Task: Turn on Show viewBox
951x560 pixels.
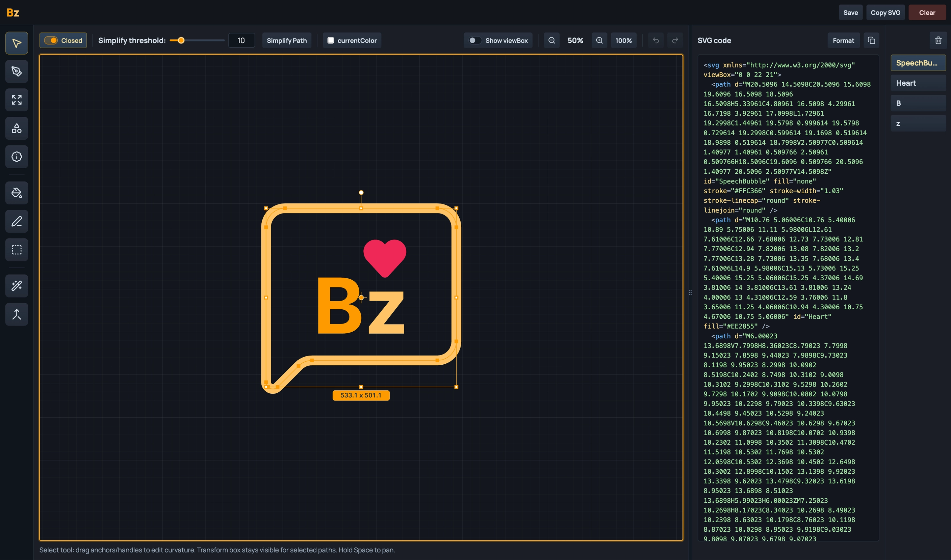Action: pyautogui.click(x=475, y=40)
